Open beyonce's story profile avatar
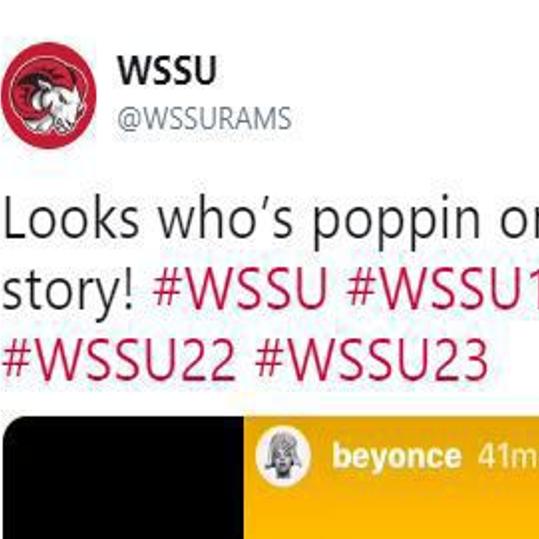Screen dimensions: 539x539 tap(283, 456)
